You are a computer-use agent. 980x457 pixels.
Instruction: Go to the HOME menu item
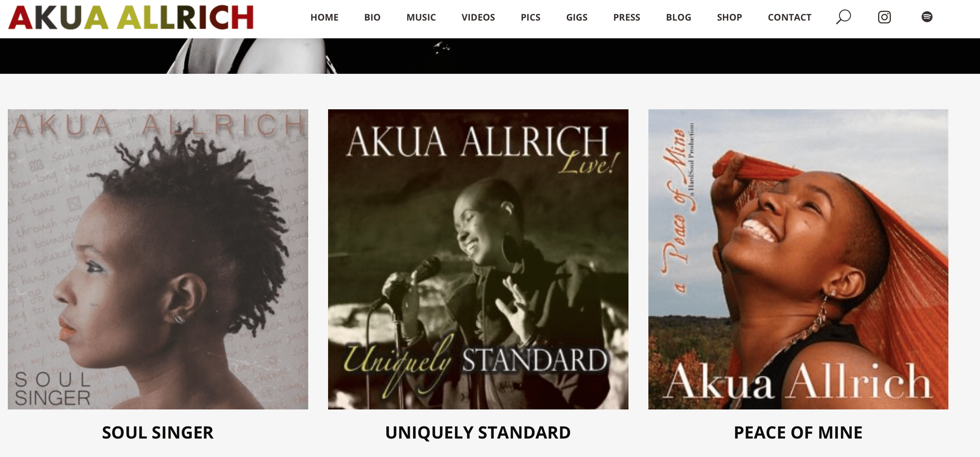pyautogui.click(x=324, y=17)
